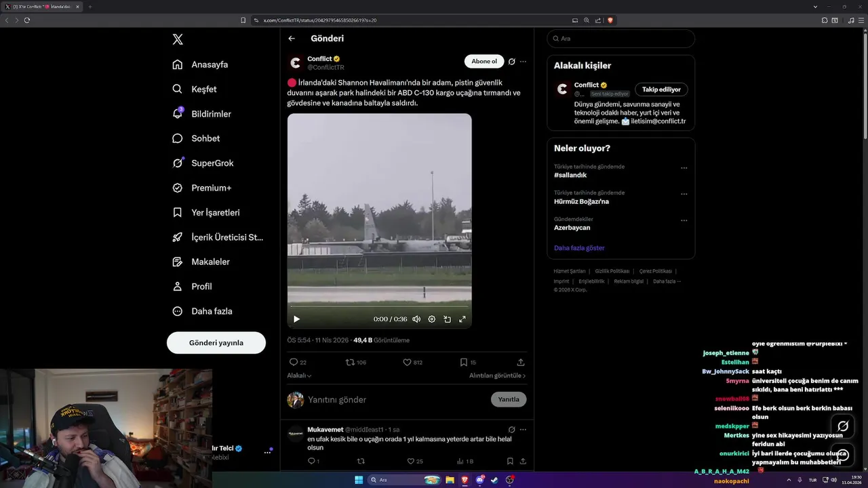The image size is (868, 488).
Task: Open SuperGrok from sidebar
Action: [203, 163]
